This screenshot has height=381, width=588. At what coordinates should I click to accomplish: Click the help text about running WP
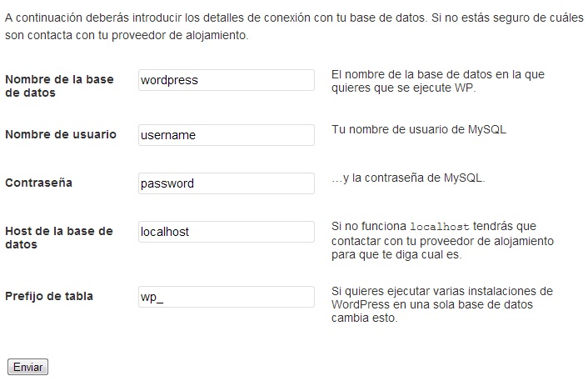(437, 82)
